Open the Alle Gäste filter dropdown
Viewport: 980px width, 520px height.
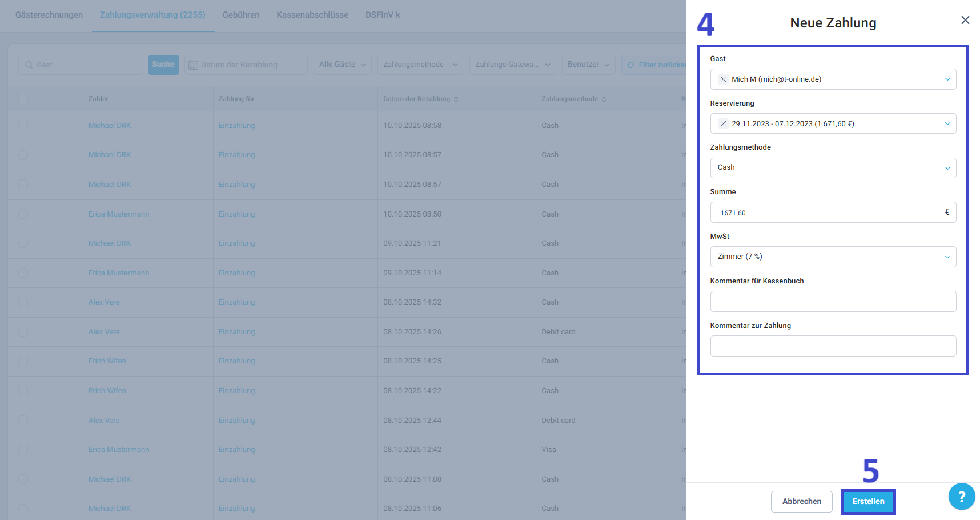click(x=342, y=65)
